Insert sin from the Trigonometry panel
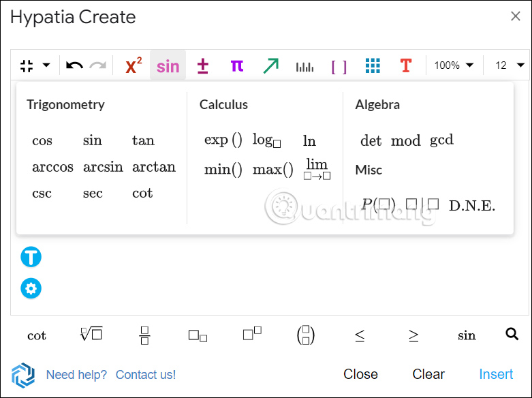Screen dimensions: 532x398 (x=92, y=140)
